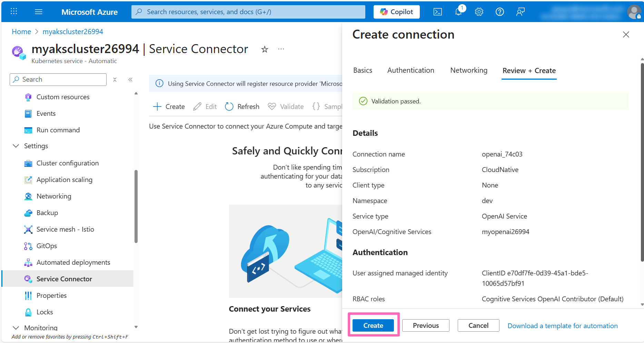Switch to the Networking tab
The image size is (644, 343).
[x=468, y=70]
